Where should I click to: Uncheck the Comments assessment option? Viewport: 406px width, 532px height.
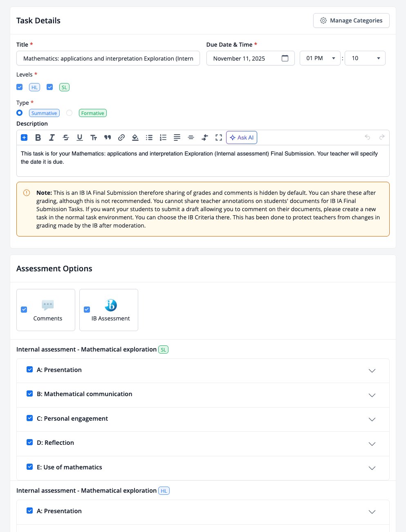point(24,310)
